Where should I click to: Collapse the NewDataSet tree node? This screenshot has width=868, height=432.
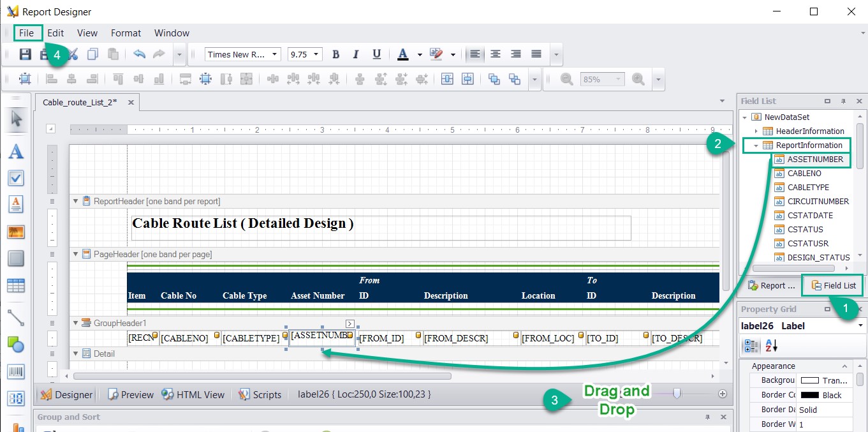pyautogui.click(x=745, y=117)
